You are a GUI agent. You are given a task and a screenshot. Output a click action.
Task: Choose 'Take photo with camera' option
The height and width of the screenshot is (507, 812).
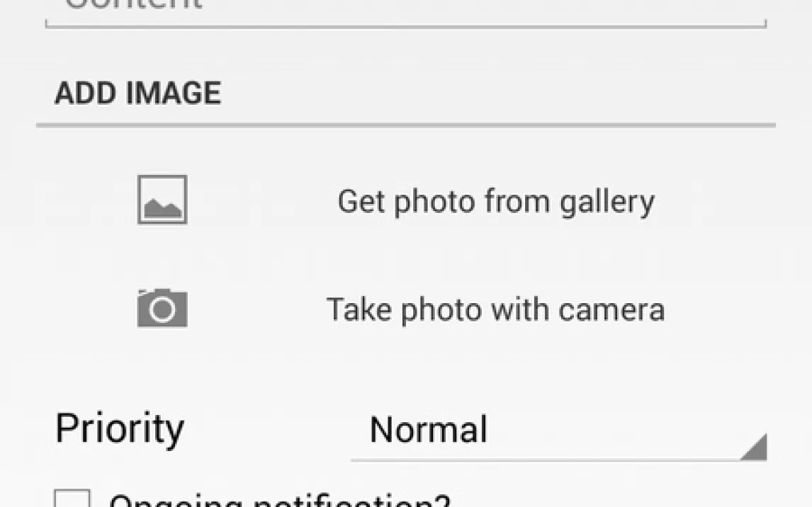point(495,309)
